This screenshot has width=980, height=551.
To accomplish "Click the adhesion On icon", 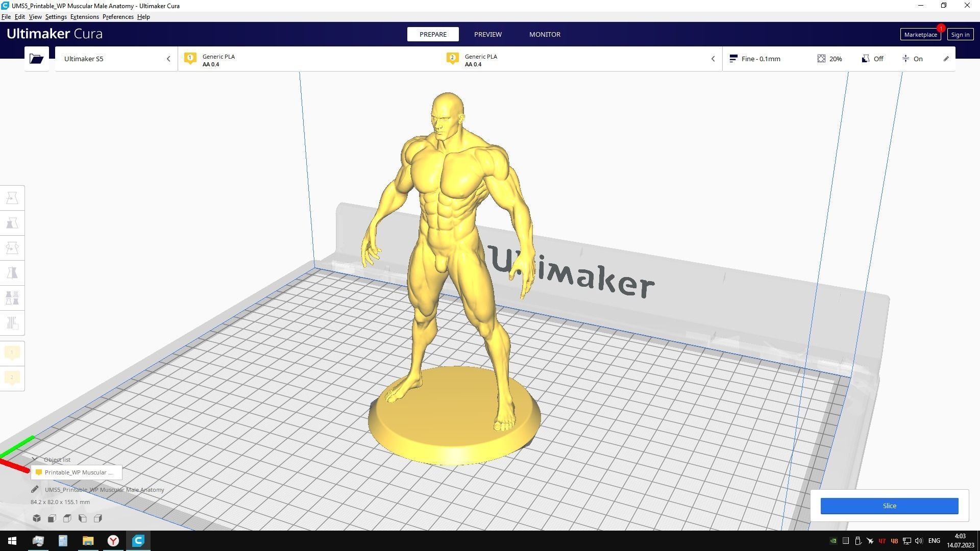I will (x=905, y=59).
